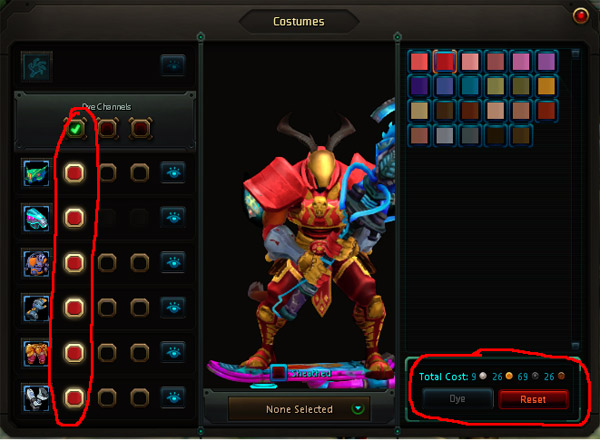This screenshot has width=600, height=441.
Task: Select the gloves costume slot icon
Action: click(36, 308)
